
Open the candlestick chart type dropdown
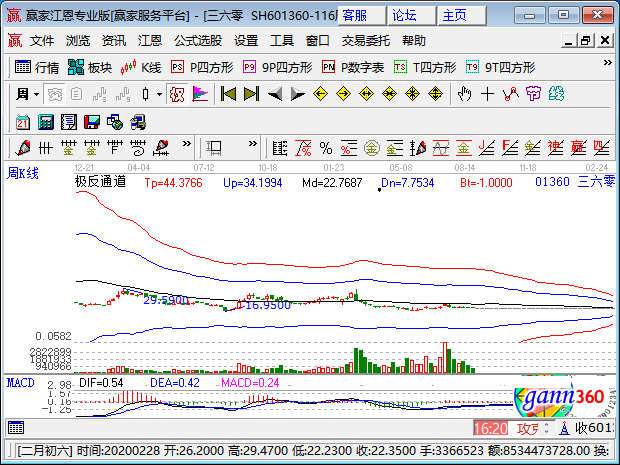point(159,94)
